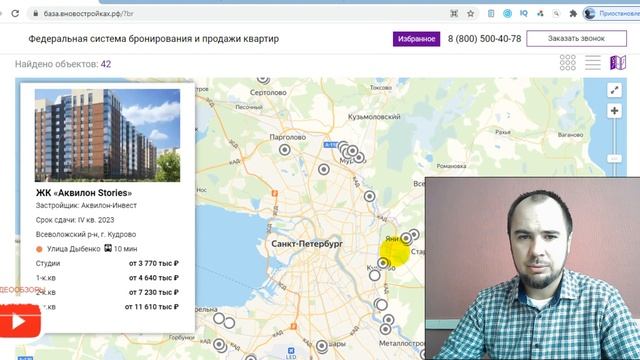
Task: Click price от 11 610 тыс
Action: click(152, 307)
